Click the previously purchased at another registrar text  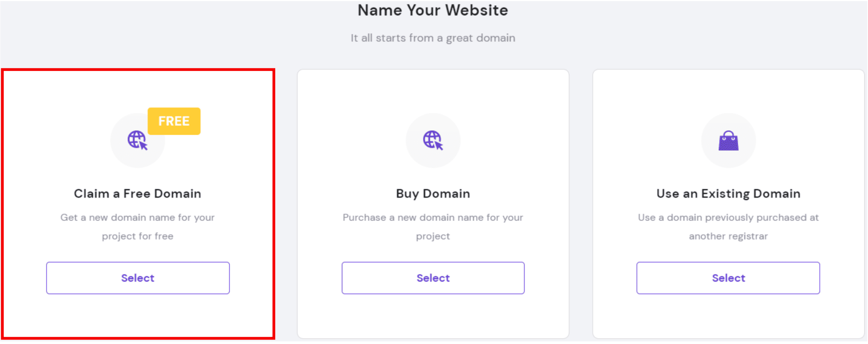(728, 227)
